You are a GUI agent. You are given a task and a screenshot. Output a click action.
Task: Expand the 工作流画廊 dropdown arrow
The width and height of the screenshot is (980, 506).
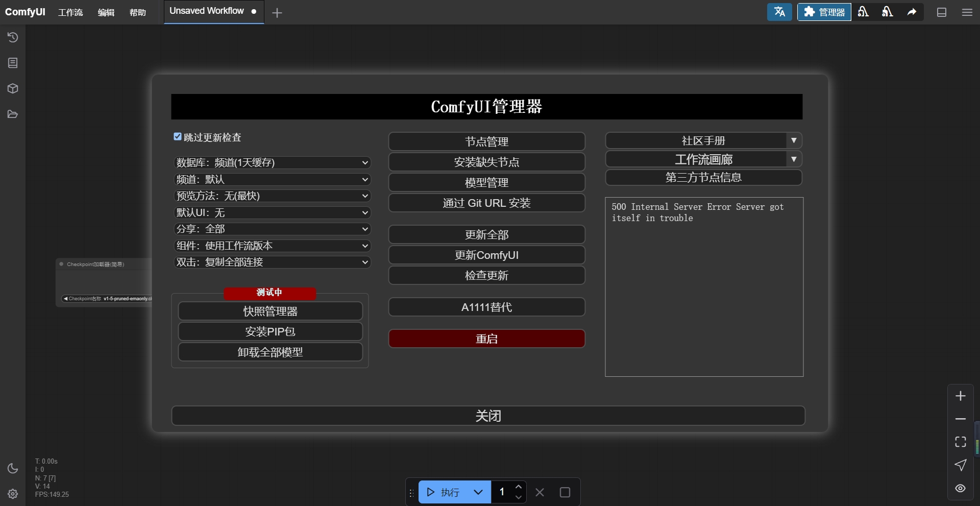(794, 159)
